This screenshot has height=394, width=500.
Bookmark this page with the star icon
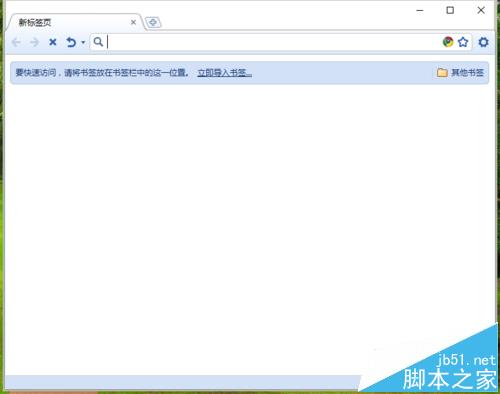463,42
